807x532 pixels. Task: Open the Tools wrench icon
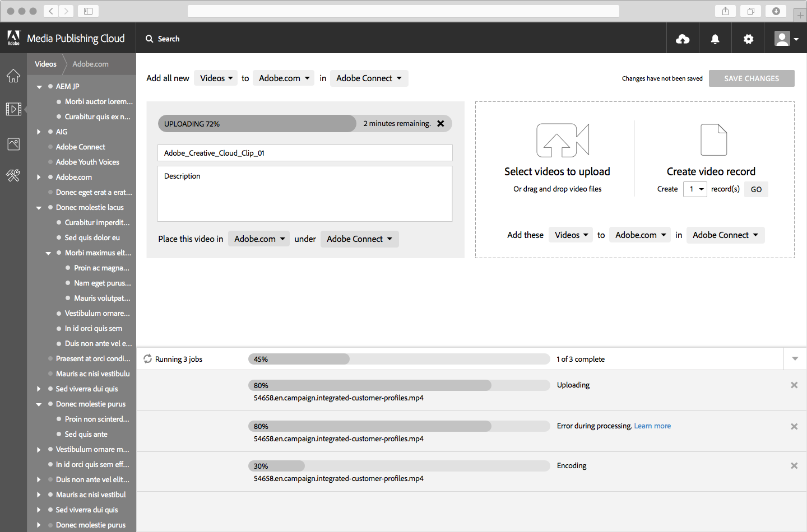pos(13,175)
